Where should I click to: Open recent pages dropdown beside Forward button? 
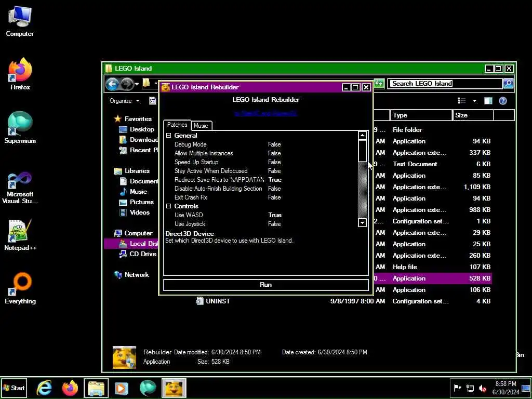point(137,84)
